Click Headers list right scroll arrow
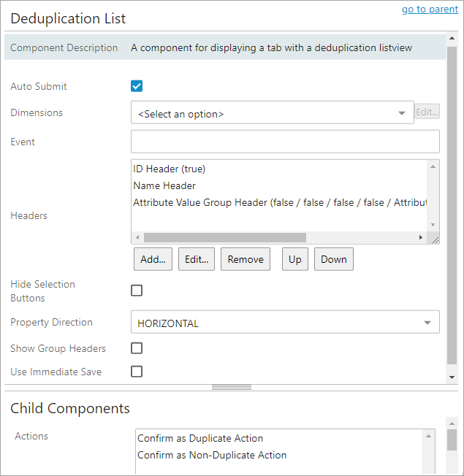 pos(421,238)
